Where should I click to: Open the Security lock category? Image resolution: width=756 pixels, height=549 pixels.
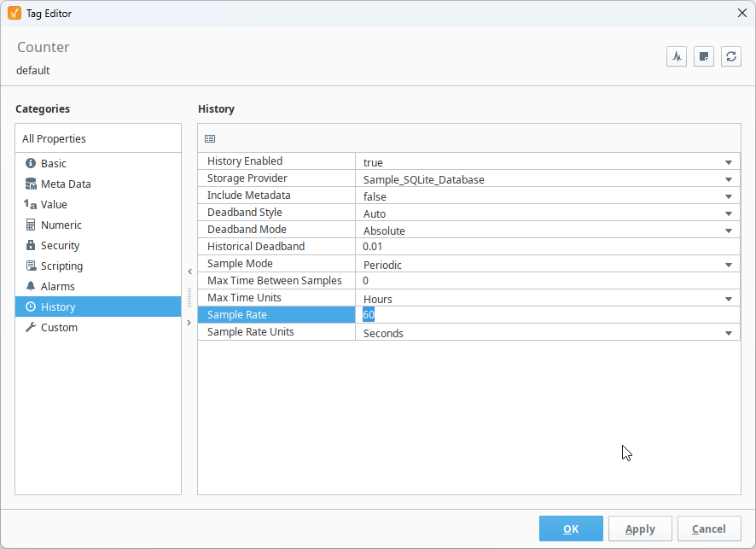[x=60, y=245]
